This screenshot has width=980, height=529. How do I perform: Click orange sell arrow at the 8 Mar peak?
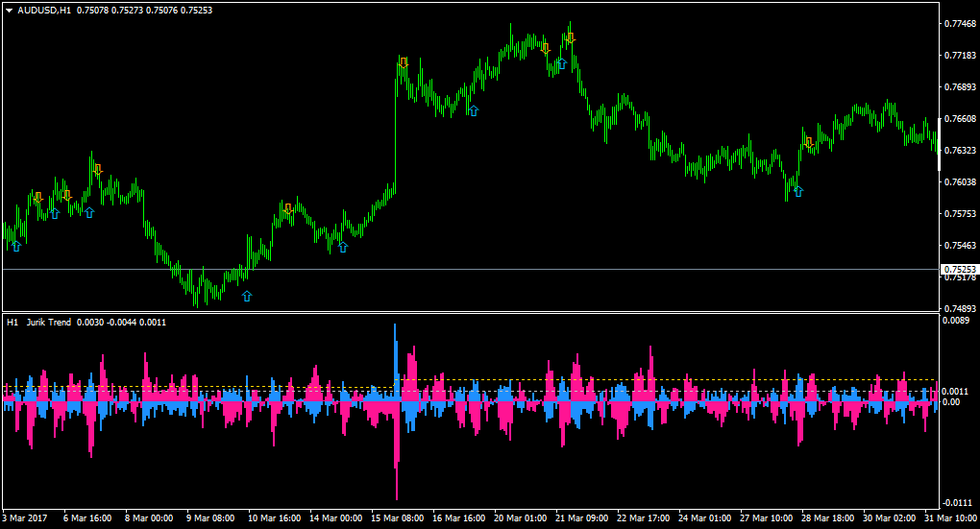tap(97, 169)
